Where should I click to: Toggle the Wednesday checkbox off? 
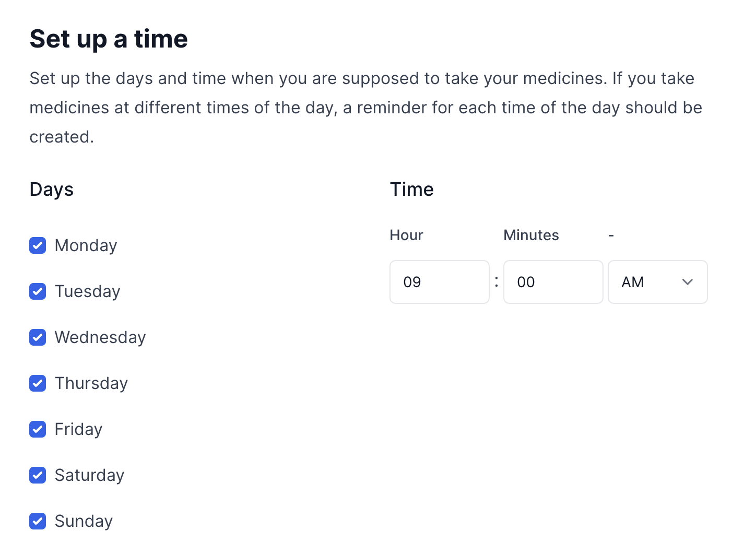[x=38, y=337]
